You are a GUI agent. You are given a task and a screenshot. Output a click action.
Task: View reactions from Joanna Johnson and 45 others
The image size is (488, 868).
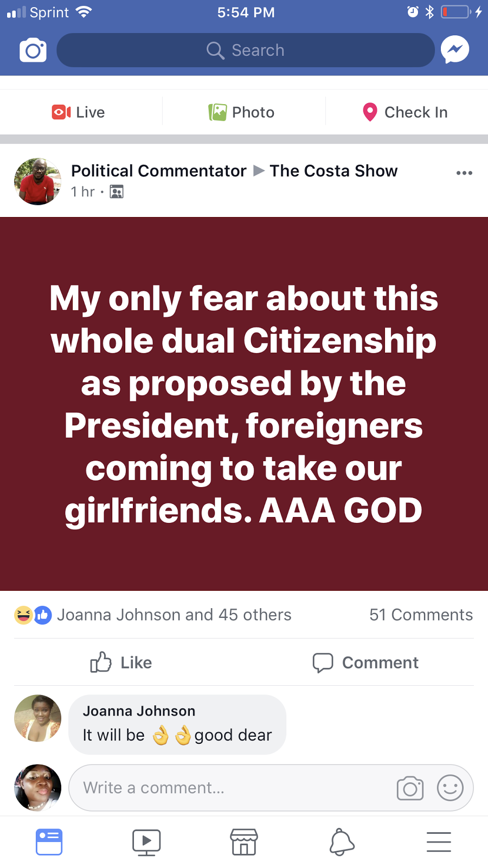[153, 615]
